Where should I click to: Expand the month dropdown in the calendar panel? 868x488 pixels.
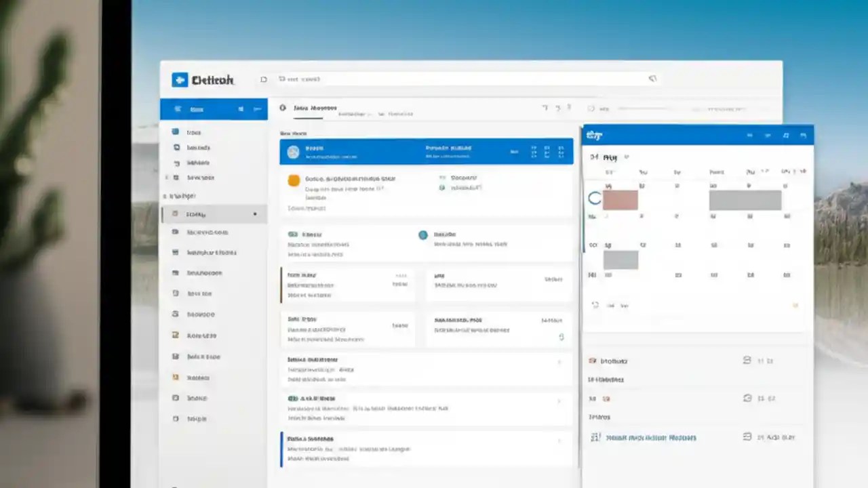[625, 157]
